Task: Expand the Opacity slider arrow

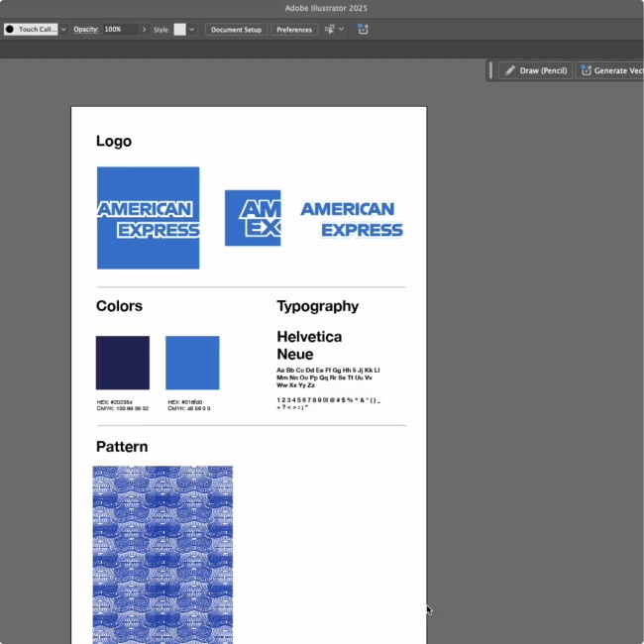Action: (145, 30)
